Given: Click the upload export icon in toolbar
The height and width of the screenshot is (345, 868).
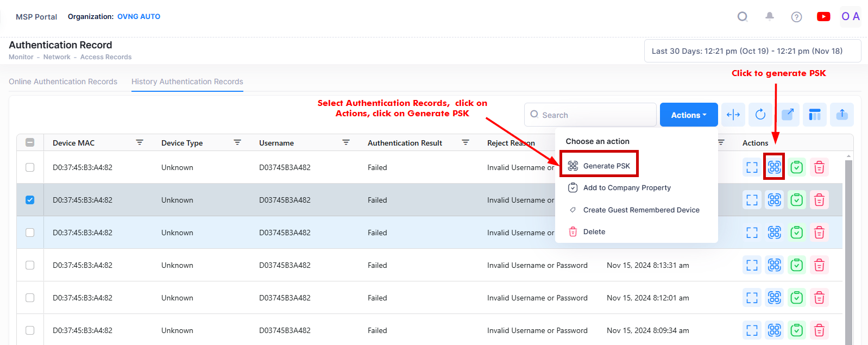Looking at the screenshot, I should tap(842, 115).
